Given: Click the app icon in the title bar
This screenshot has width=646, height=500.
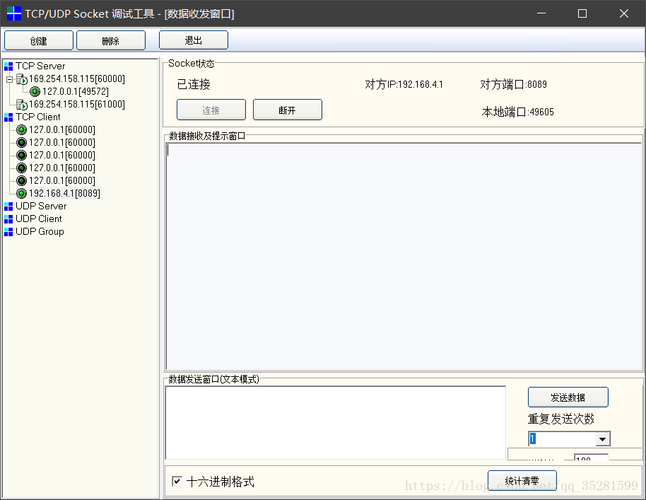Looking at the screenshot, I should click(14, 13).
